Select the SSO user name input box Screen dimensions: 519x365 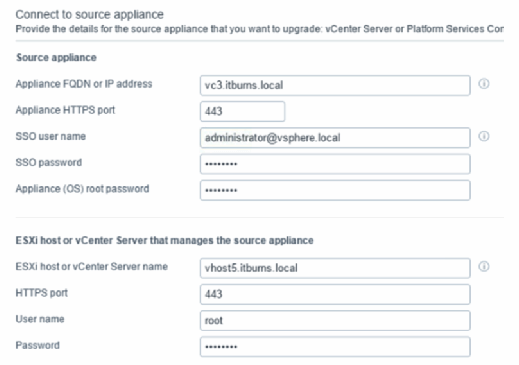tap(335, 138)
